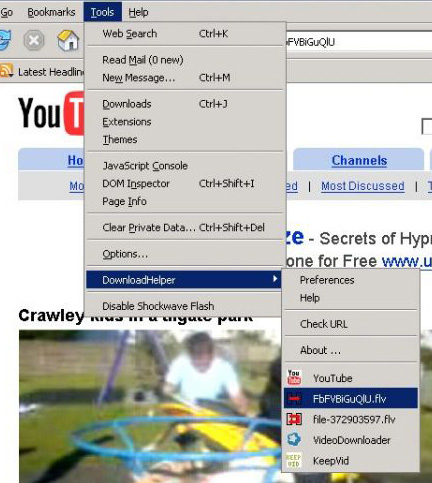Screen dimensions: 432x483
Task: Select Check URL
Action: tap(351, 324)
